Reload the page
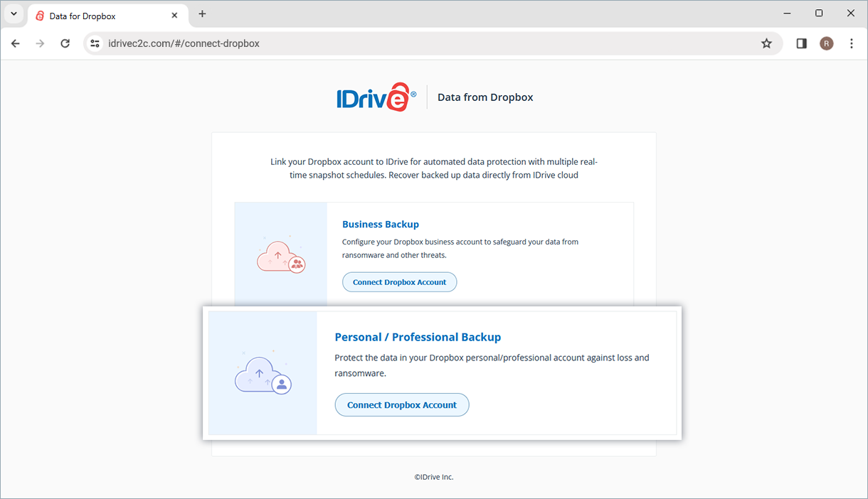The width and height of the screenshot is (868, 499). click(65, 43)
